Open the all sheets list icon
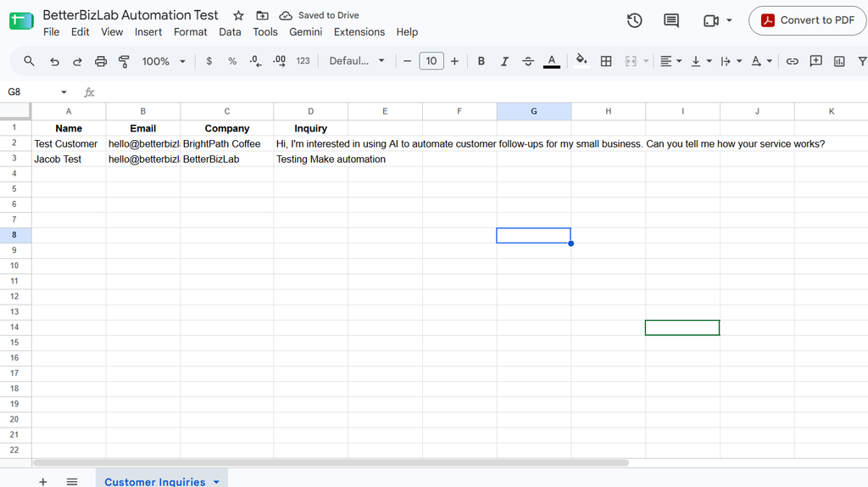Screen dimensions: 868x487 pos(72,481)
